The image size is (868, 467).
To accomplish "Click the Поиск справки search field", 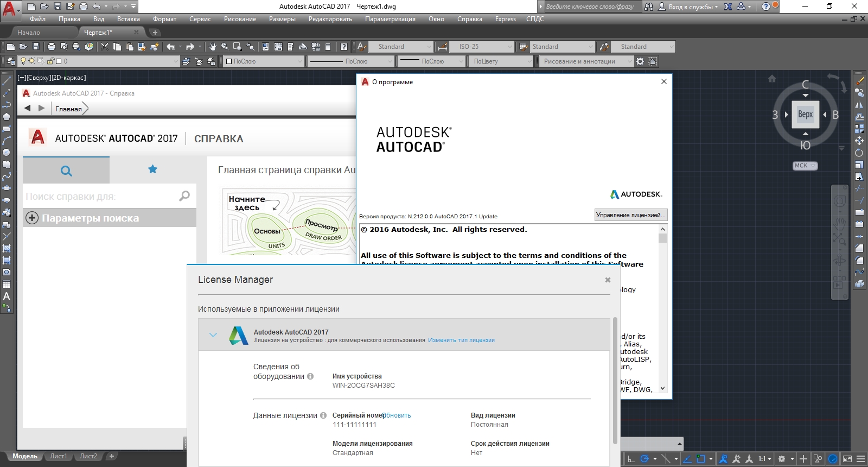I will tap(100, 197).
